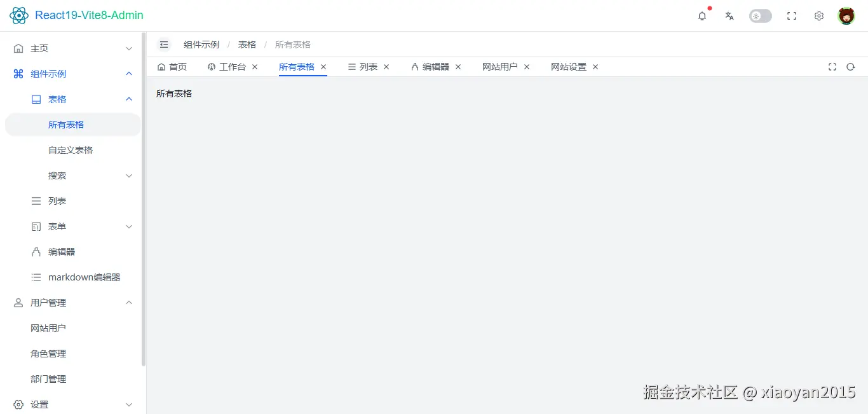Click the home icon on the 首页 tab
Image resolution: width=868 pixels, height=414 pixels.
coord(161,67)
